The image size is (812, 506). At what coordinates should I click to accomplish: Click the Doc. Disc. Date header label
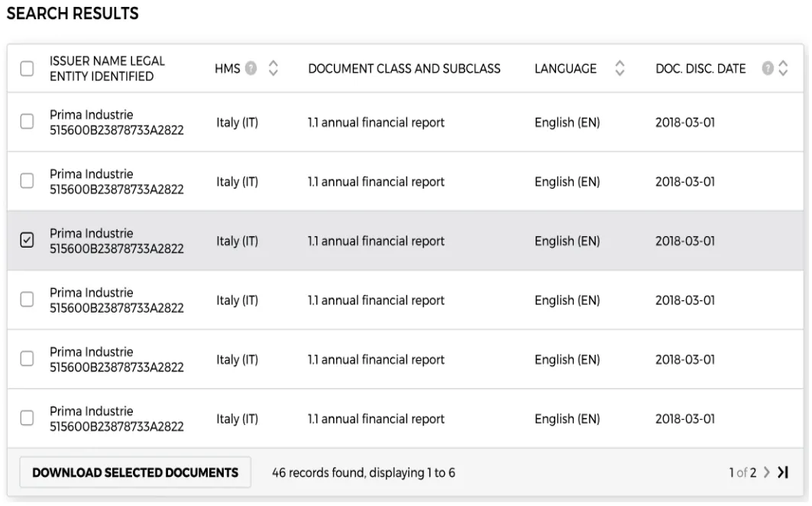[700, 69]
